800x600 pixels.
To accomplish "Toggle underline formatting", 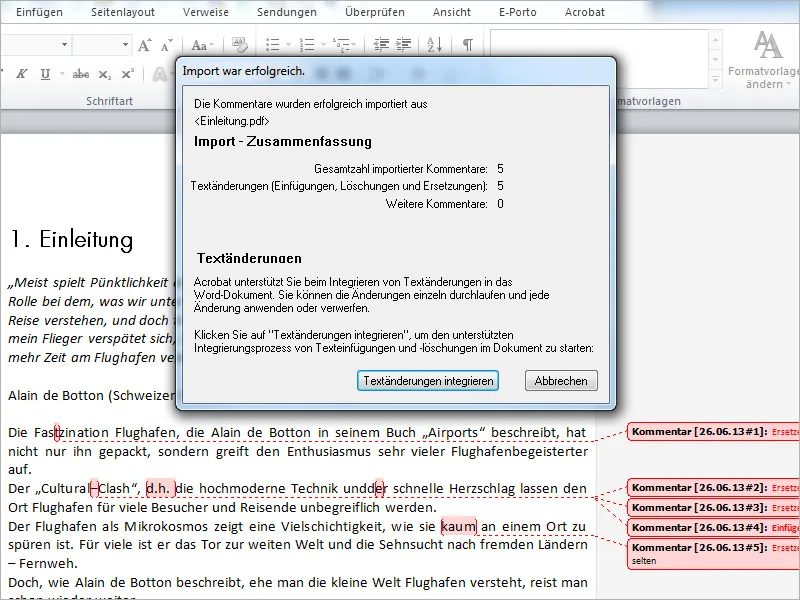I will [45, 74].
